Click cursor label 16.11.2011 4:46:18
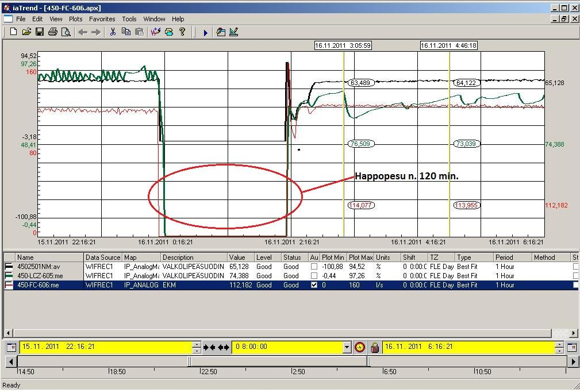 (449, 45)
